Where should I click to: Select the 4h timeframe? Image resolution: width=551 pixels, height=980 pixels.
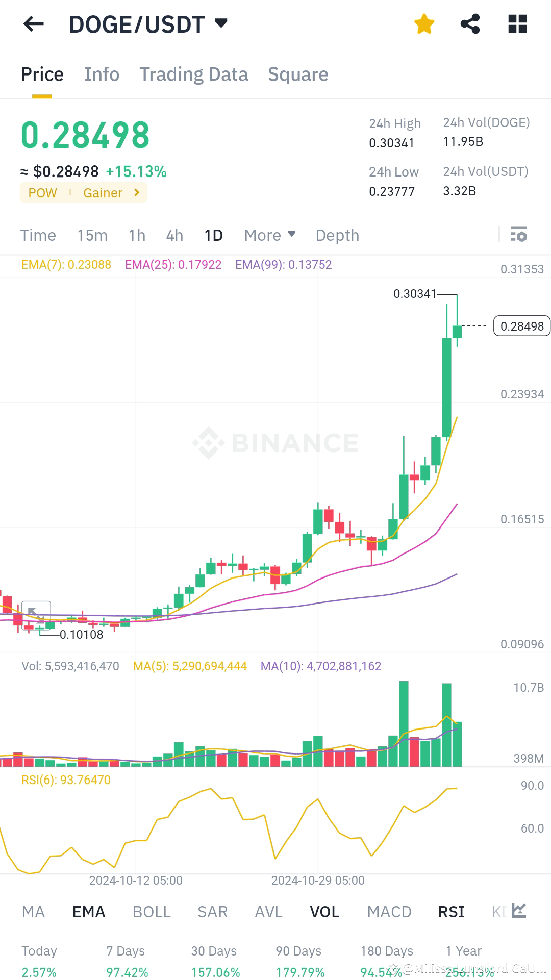pos(174,235)
